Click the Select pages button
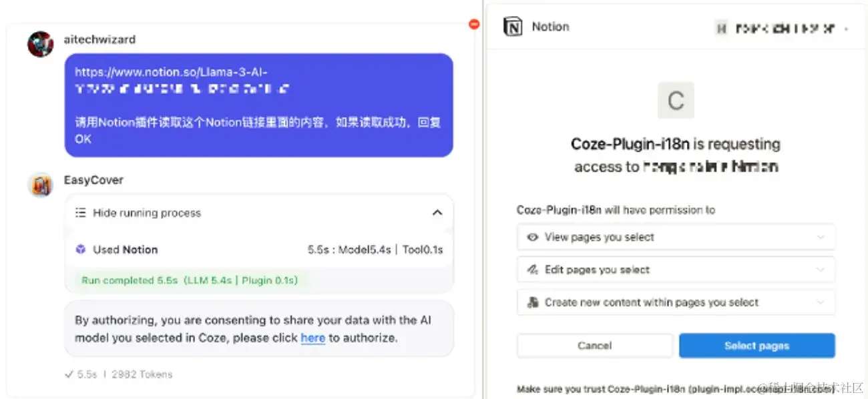The width and height of the screenshot is (868, 399). click(x=757, y=346)
